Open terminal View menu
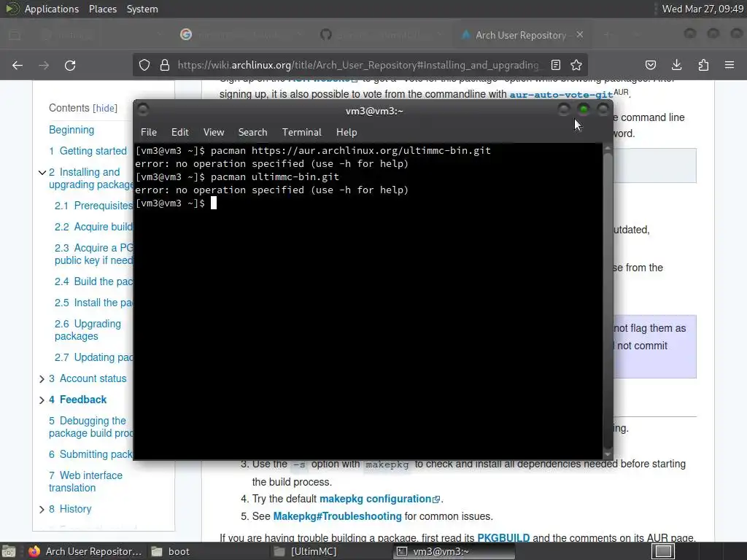The image size is (747, 560). tap(214, 133)
